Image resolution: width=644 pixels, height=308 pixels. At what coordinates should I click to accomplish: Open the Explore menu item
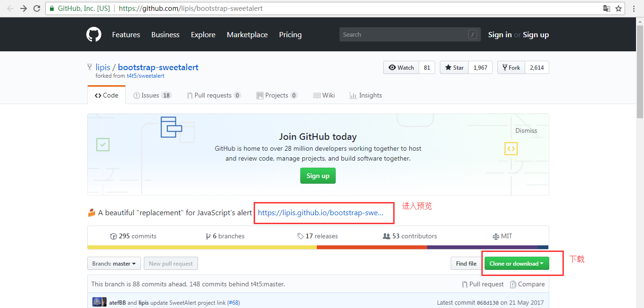(203, 35)
